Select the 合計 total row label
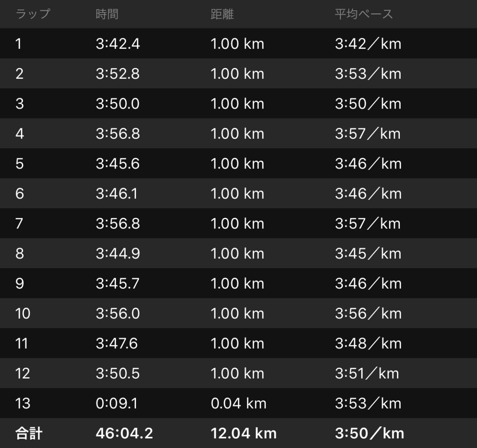Viewport: 477px width, 448px height. pos(29,433)
